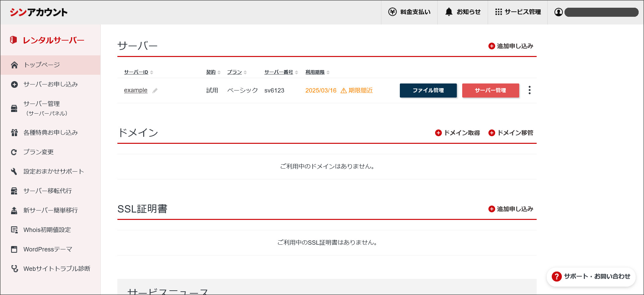
Task: Select プラン変更 in sidebar
Action: click(50, 152)
